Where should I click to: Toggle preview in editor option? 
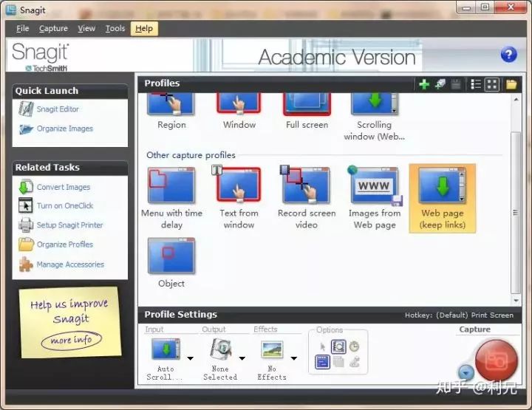[x=338, y=346]
